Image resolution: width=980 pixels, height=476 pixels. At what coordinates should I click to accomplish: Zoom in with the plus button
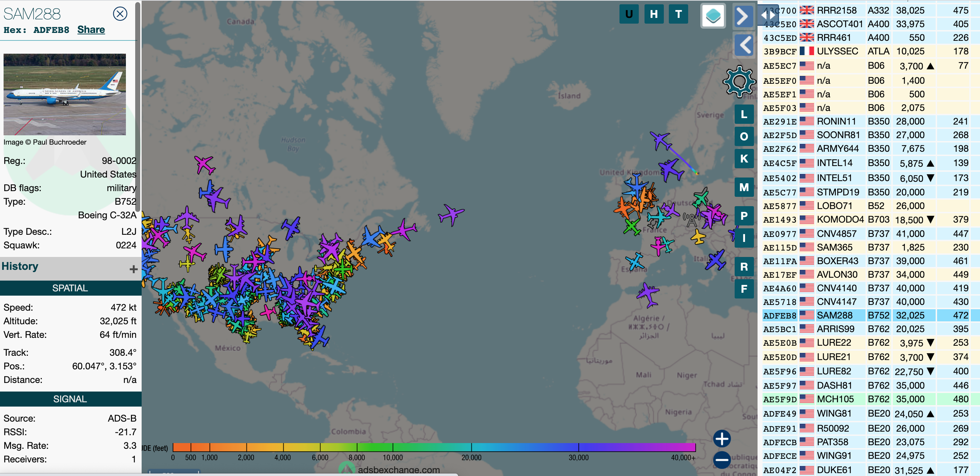[x=722, y=439]
